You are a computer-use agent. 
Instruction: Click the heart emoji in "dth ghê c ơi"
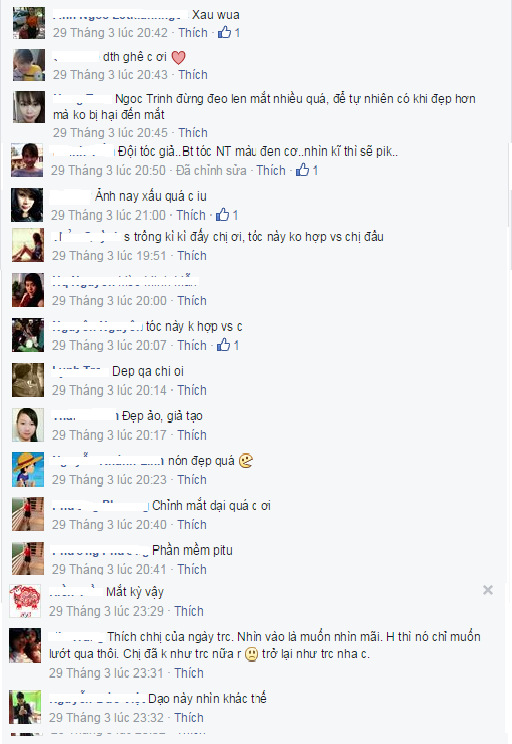coord(178,57)
